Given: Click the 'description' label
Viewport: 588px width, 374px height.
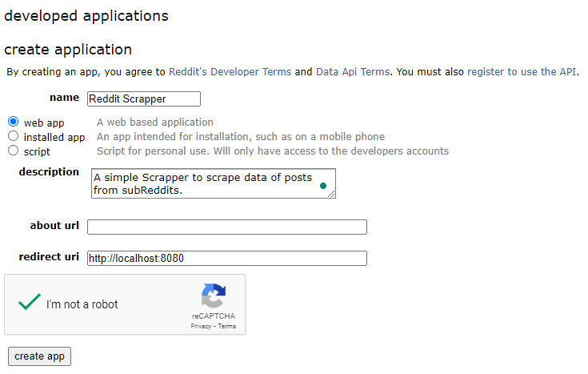Looking at the screenshot, I should 49,172.
